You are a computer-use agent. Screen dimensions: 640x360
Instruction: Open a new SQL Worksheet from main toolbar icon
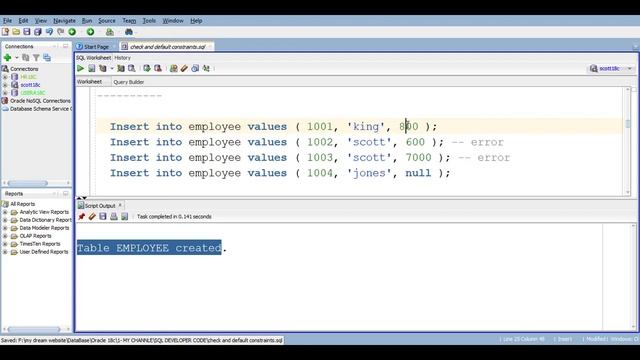point(110,32)
